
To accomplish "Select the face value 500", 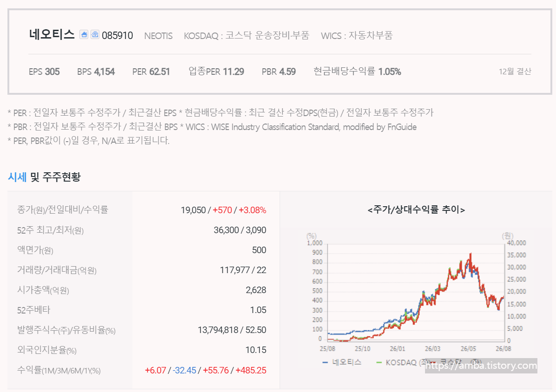I will 259,250.
